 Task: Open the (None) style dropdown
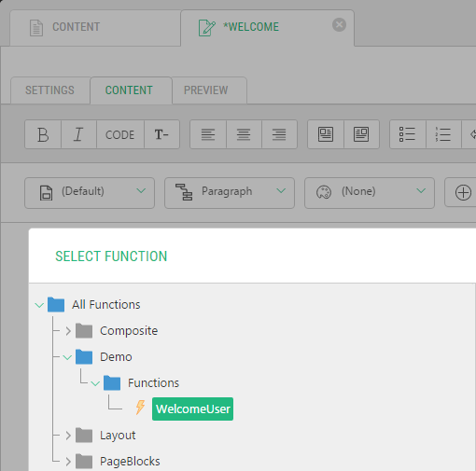tap(370, 193)
